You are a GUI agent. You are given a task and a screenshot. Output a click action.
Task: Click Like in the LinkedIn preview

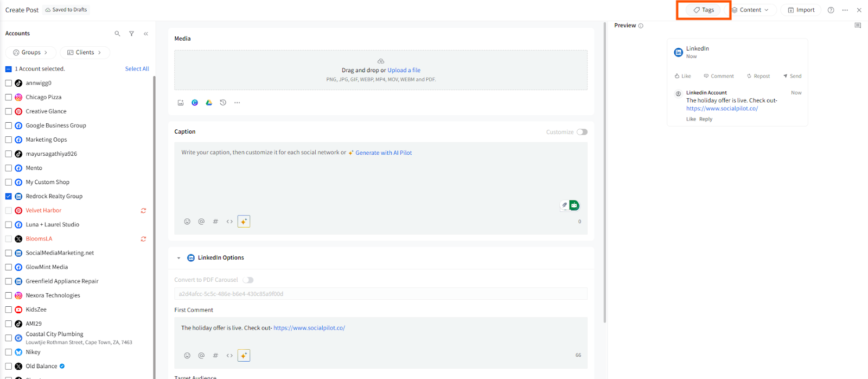(x=683, y=76)
